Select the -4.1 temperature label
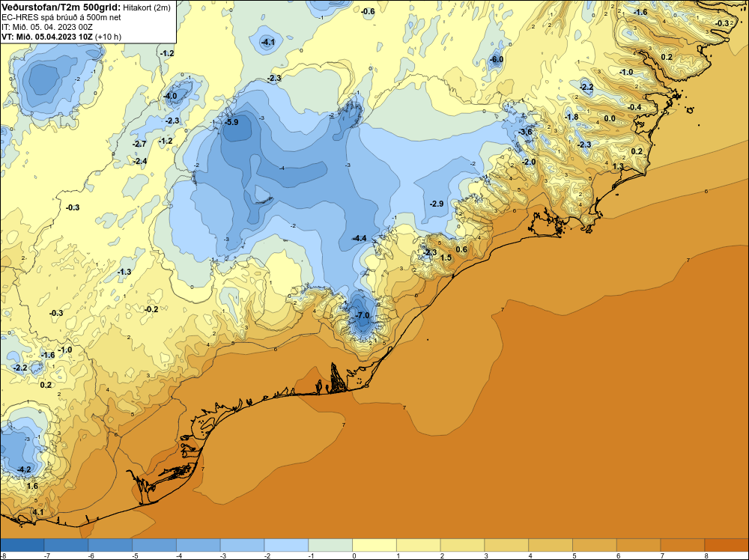Image resolution: width=749 pixels, height=560 pixels. click(267, 43)
